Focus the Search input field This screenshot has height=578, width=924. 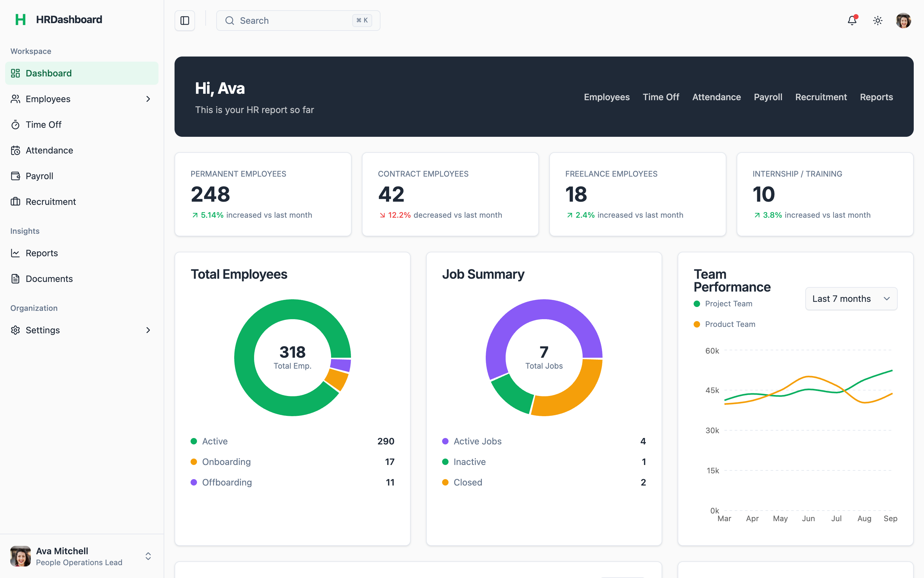[298, 21]
